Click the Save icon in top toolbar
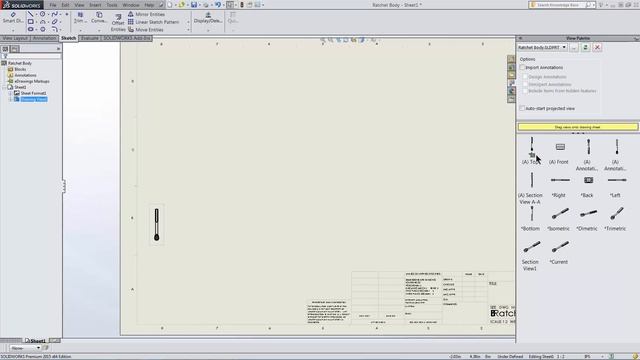Screen dimensions: 640x360 pyautogui.click(x=194, y=5)
